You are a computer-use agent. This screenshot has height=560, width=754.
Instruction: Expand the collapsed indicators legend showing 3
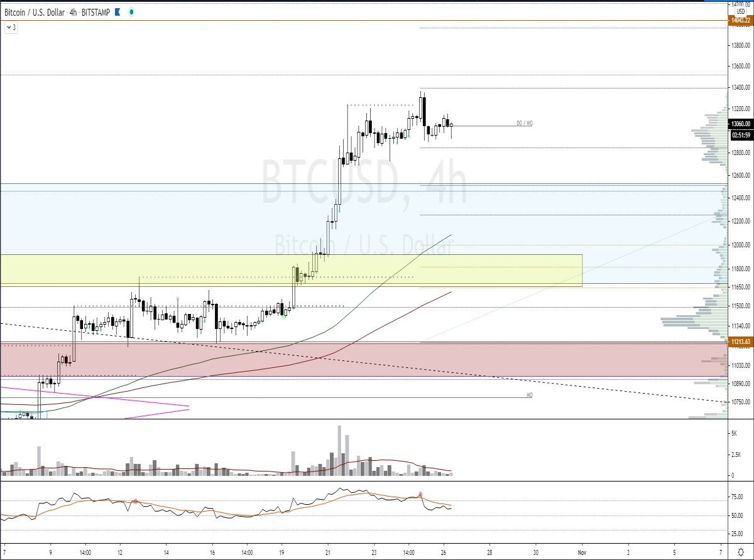click(x=11, y=28)
